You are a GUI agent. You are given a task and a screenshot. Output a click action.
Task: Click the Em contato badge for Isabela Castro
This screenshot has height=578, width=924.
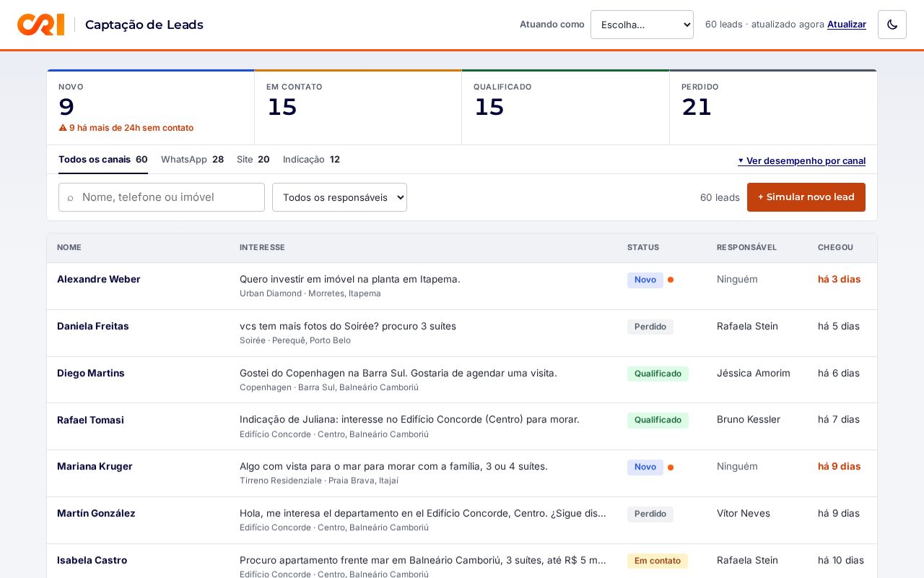point(658,561)
